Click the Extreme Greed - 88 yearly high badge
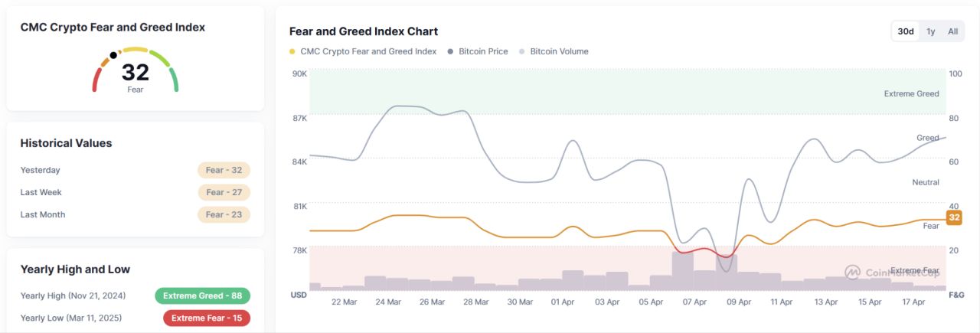 click(202, 295)
